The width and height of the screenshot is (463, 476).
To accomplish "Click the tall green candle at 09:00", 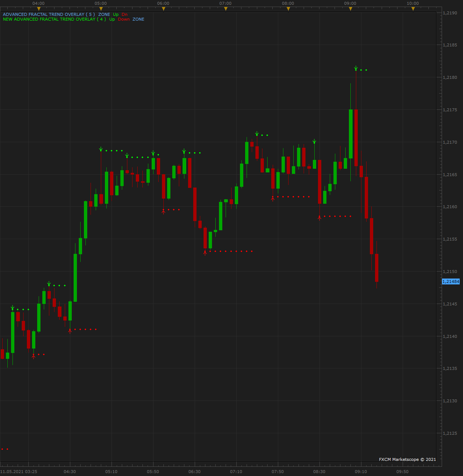I will click(x=351, y=134).
